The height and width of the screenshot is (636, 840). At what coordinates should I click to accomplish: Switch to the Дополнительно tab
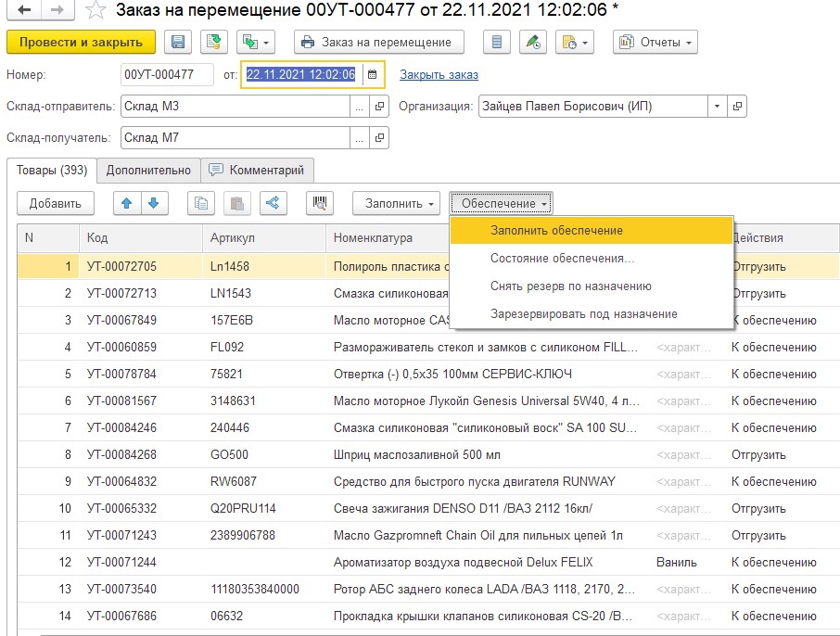pos(148,171)
